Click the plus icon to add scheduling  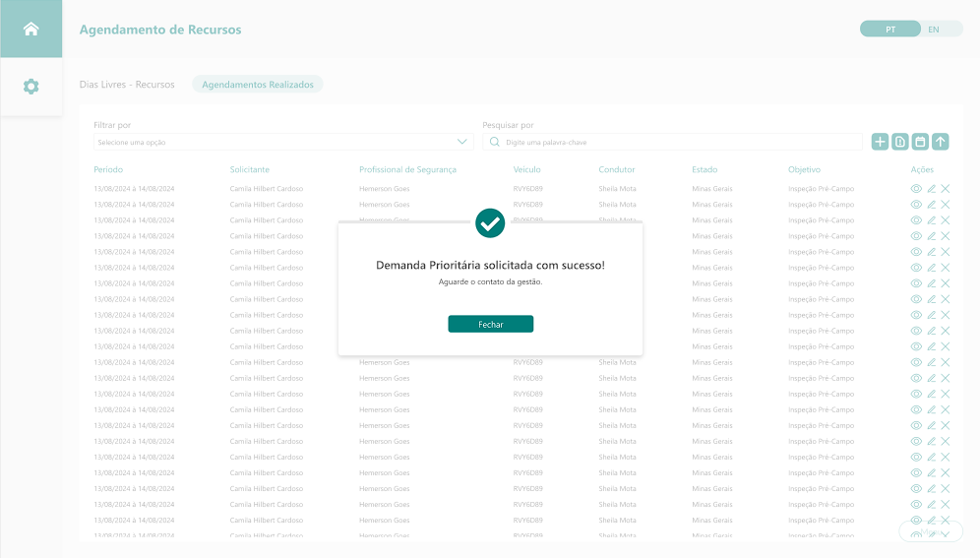(880, 142)
